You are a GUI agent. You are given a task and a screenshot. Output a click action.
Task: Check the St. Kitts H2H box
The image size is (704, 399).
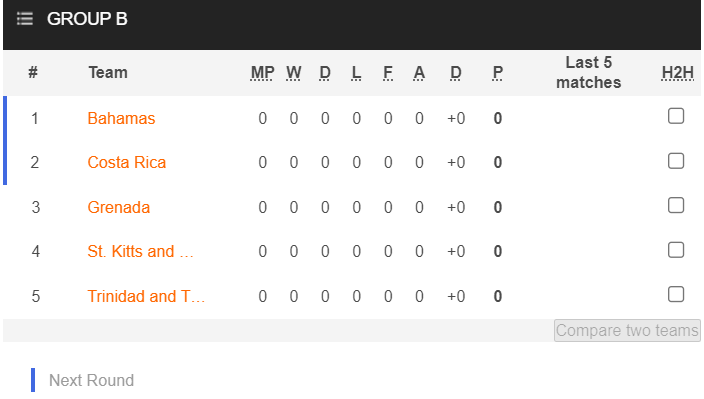pos(676,250)
